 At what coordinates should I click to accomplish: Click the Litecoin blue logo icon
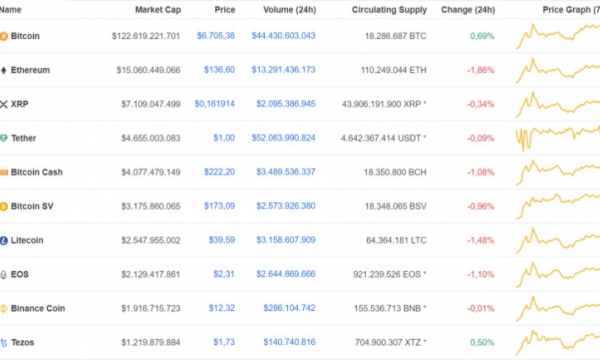click(x=4, y=241)
